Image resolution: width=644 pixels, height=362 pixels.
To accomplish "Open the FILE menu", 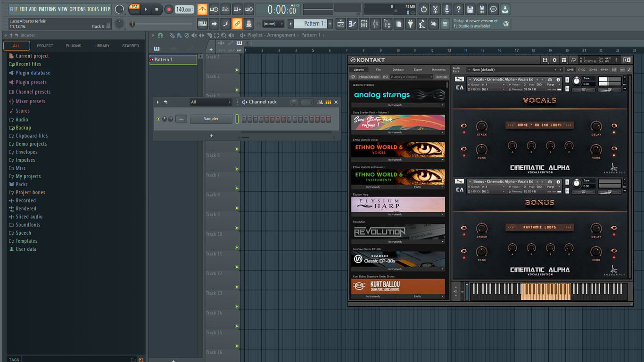I will pyautogui.click(x=14, y=9).
